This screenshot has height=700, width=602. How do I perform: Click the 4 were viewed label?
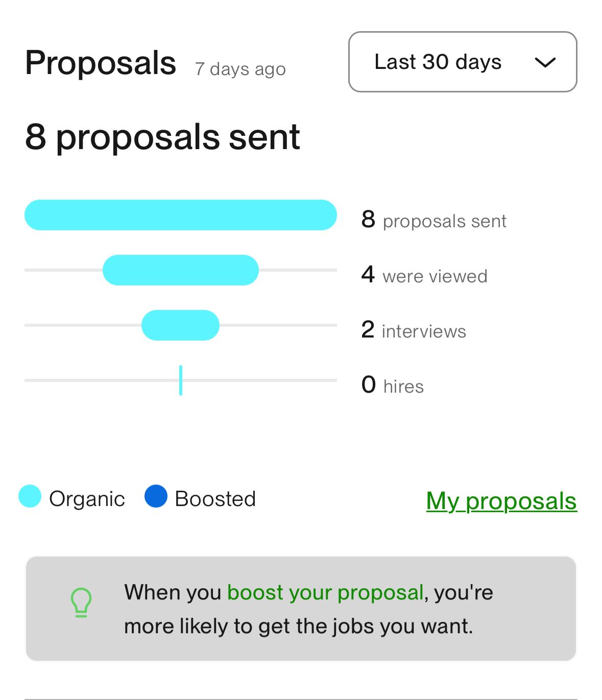click(x=424, y=276)
